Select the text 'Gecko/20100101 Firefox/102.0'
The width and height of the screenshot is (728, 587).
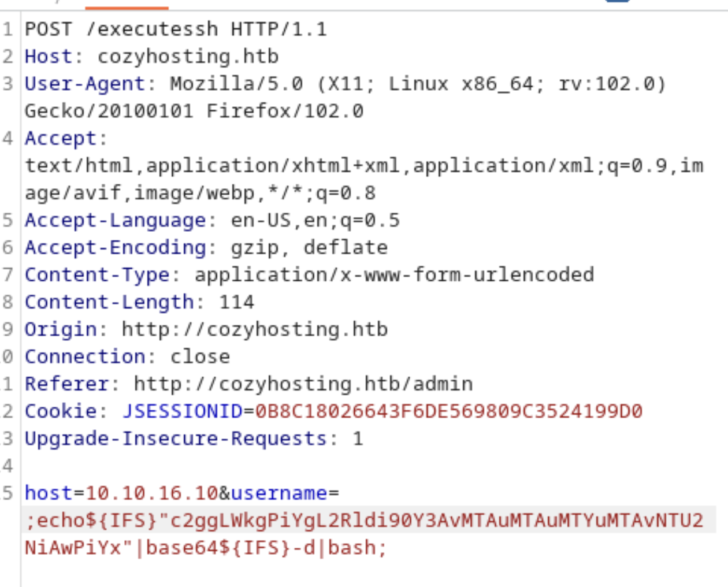click(194, 111)
